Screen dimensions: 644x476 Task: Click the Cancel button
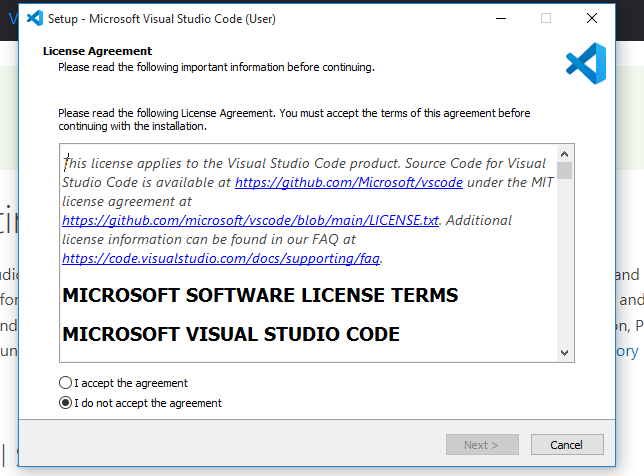click(x=567, y=445)
